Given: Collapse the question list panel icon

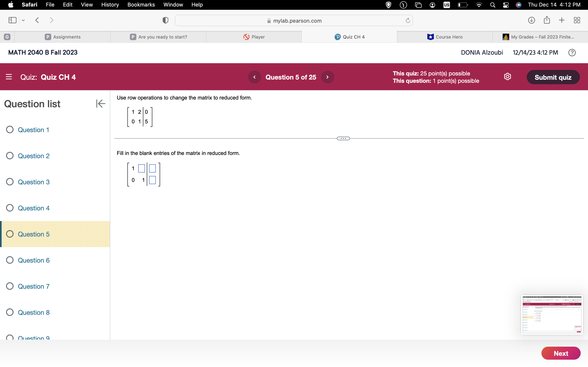Looking at the screenshot, I should click(x=100, y=104).
